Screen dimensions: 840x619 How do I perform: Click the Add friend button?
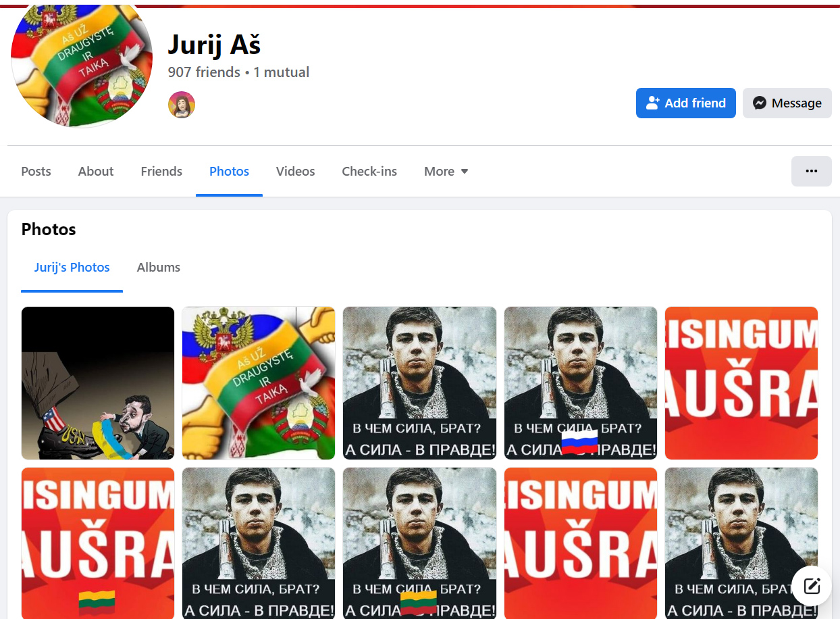click(685, 103)
